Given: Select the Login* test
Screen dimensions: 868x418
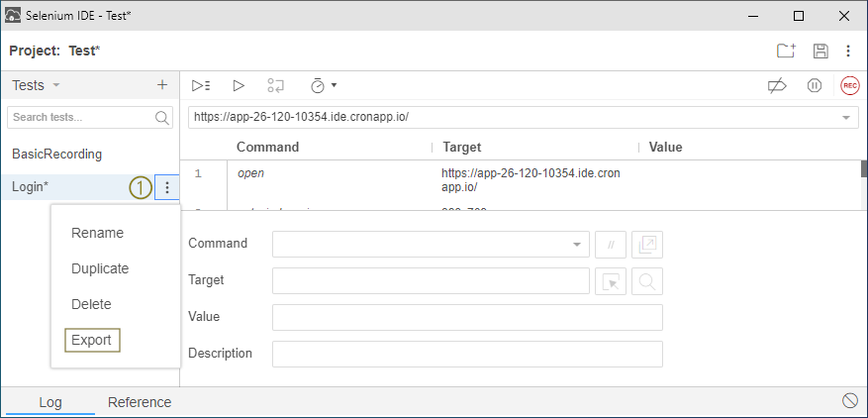Looking at the screenshot, I should pos(77,187).
